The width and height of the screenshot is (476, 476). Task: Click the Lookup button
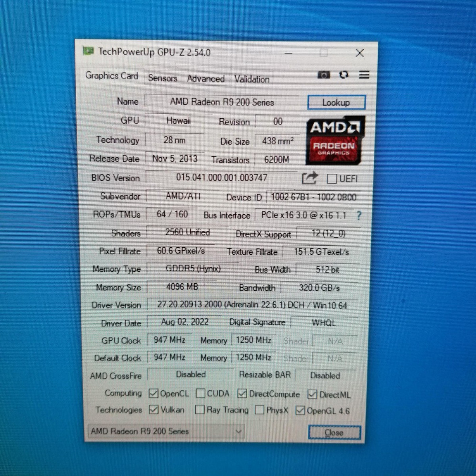(336, 102)
